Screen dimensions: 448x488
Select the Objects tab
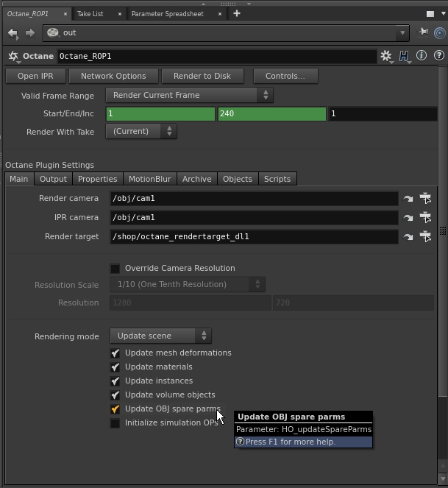(238, 179)
